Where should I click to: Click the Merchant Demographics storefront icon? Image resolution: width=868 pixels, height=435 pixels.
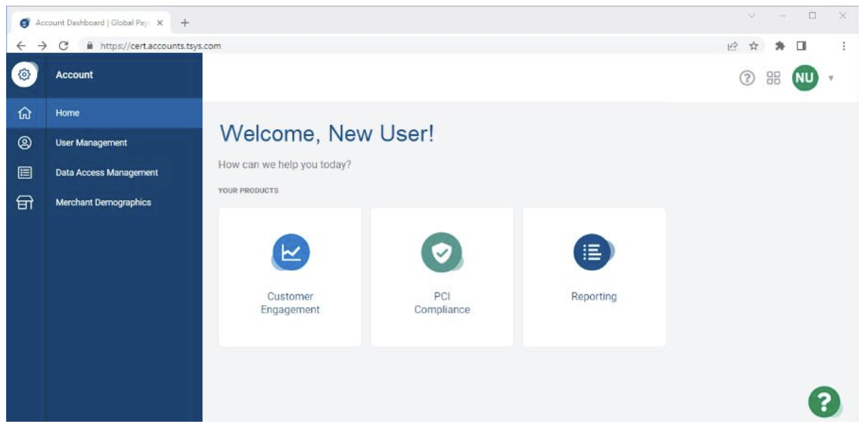pyautogui.click(x=25, y=202)
